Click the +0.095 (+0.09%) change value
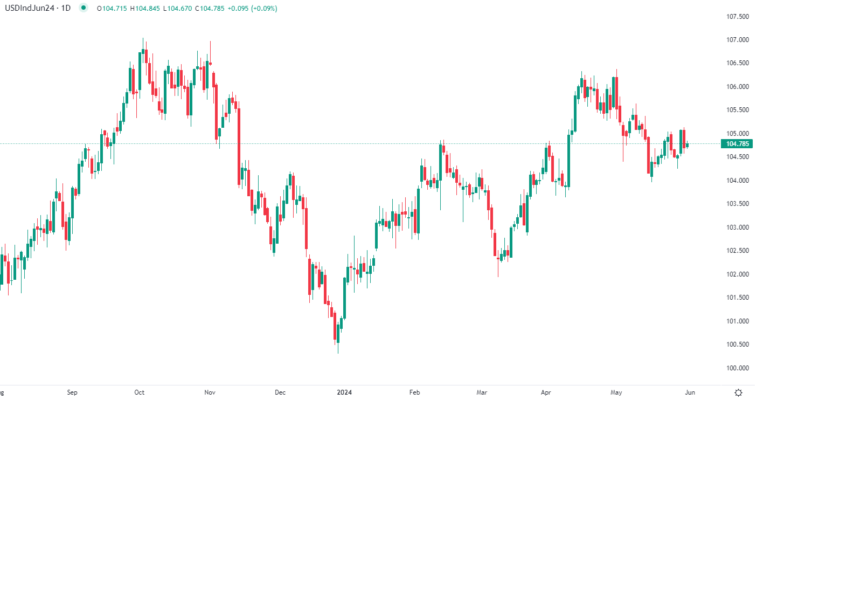Viewport: 868px width, 593px height. click(252, 9)
